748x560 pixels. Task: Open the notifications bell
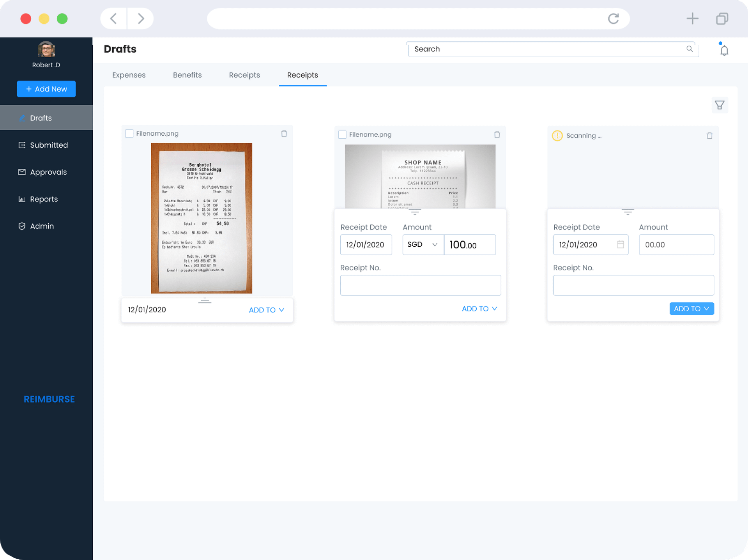tap(724, 50)
